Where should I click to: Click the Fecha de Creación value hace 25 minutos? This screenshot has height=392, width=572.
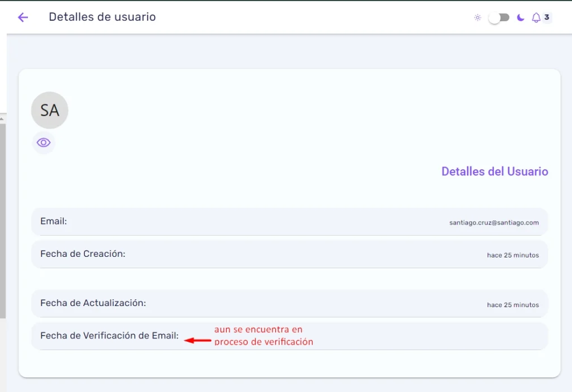coord(513,255)
